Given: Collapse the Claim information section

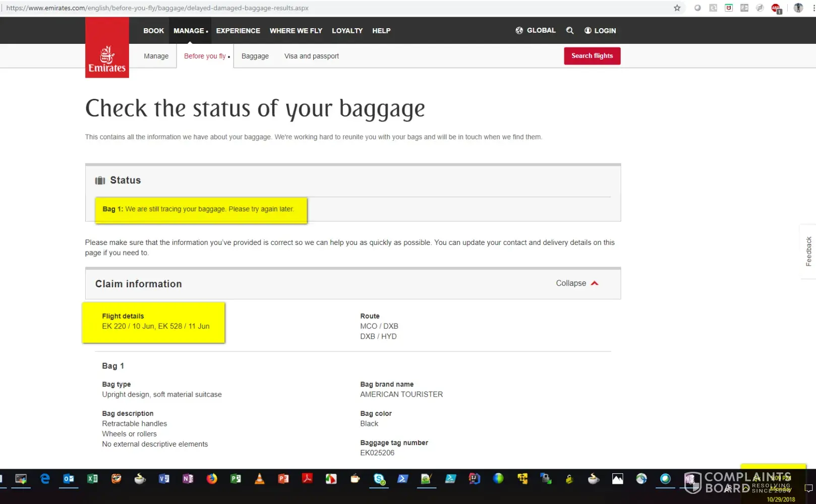Looking at the screenshot, I should (x=577, y=283).
